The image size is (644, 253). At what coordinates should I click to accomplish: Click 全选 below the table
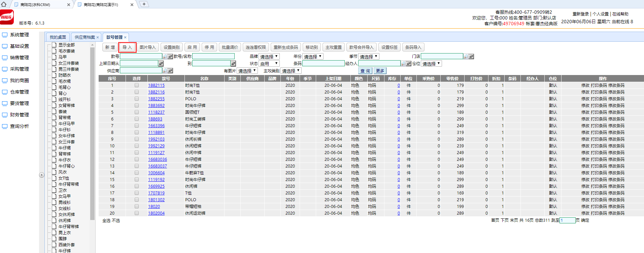tap(106, 220)
